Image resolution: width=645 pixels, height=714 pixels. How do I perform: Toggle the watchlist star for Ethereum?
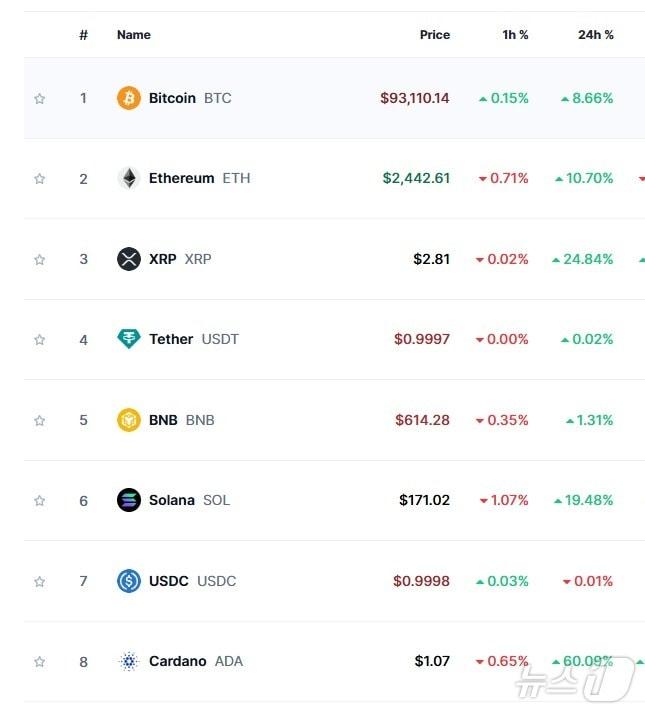(40, 179)
